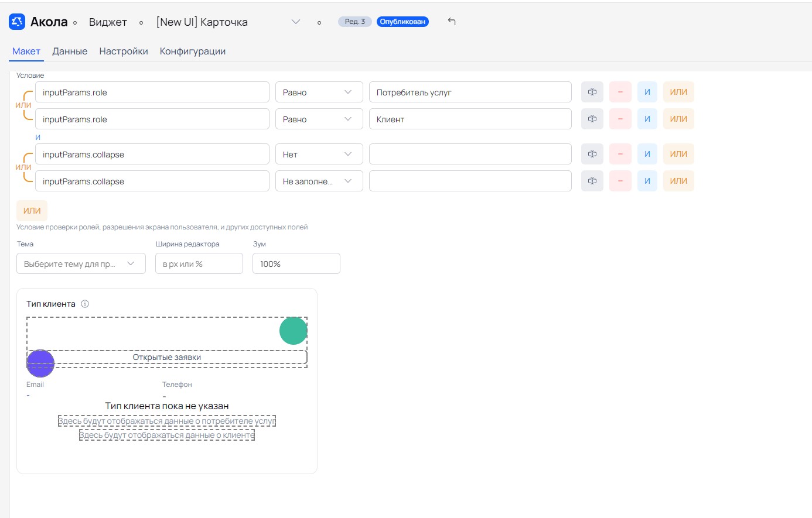The height and width of the screenshot is (518, 812).
Task: Open the Настройки tab
Action: [124, 52]
